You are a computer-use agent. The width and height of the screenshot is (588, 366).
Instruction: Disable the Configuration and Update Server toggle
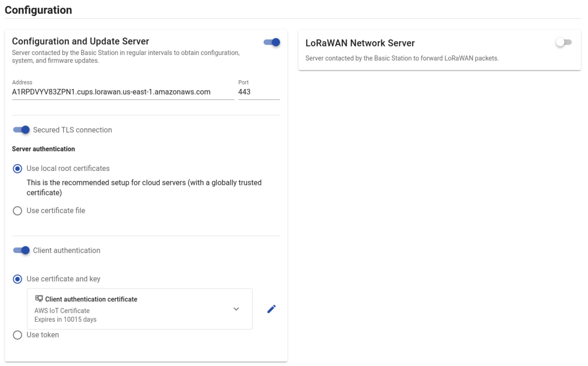(272, 42)
